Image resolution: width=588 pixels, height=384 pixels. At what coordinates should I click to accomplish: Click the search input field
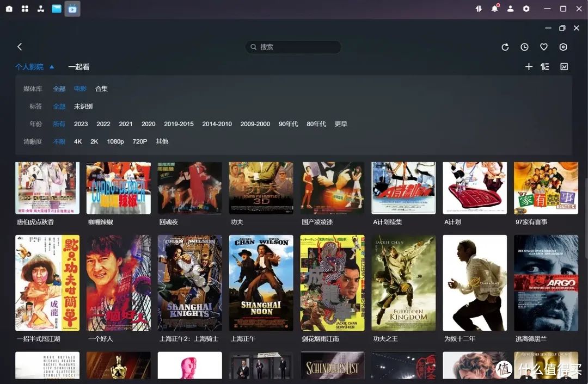(294, 47)
